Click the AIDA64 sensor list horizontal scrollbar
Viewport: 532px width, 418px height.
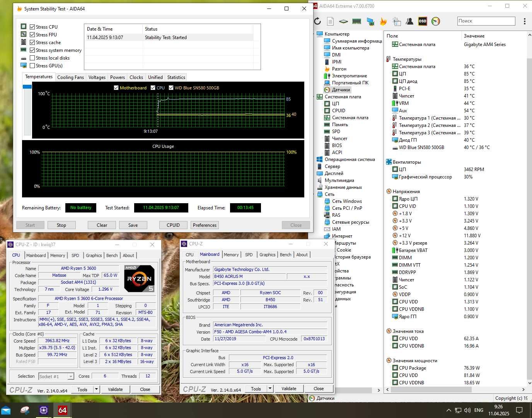pos(456,390)
